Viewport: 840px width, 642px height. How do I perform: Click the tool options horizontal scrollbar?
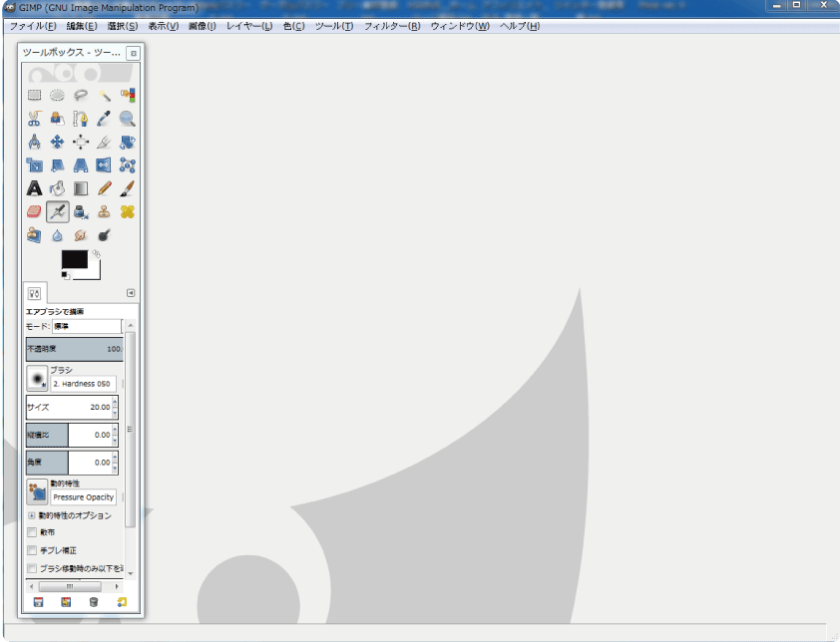[x=70, y=587]
